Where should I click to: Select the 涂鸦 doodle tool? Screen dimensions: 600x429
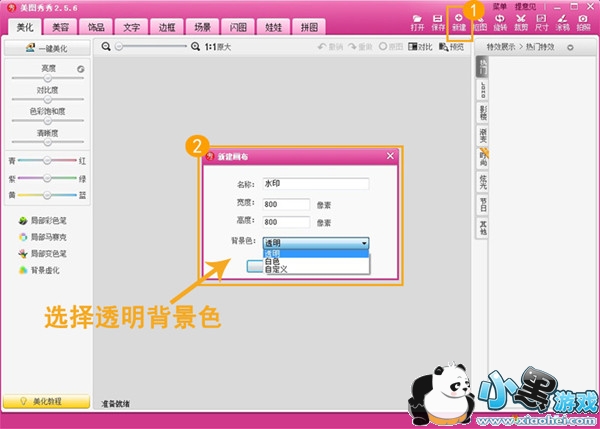(562, 23)
